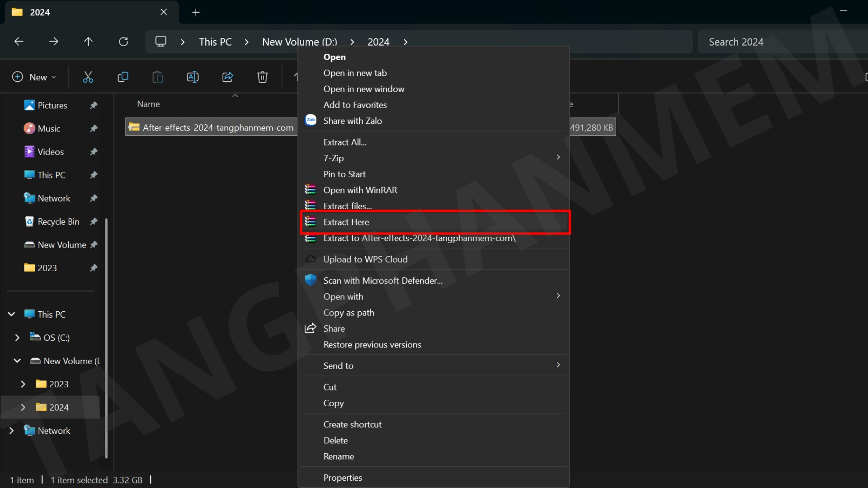Click the Refresh icon in navigation bar
The height and width of the screenshot is (488, 868).
click(x=123, y=42)
